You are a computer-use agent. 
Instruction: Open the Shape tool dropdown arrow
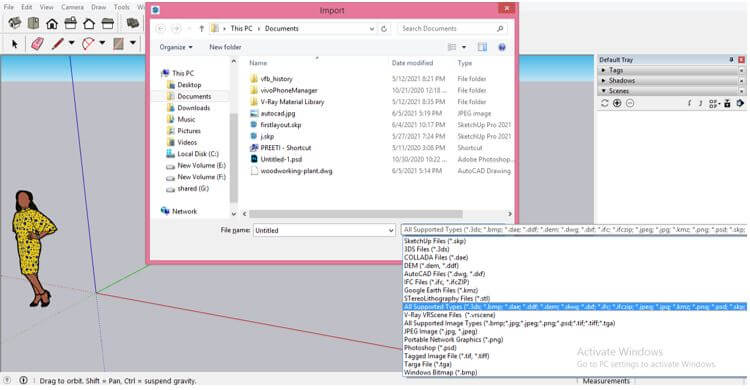pyautogui.click(x=132, y=43)
